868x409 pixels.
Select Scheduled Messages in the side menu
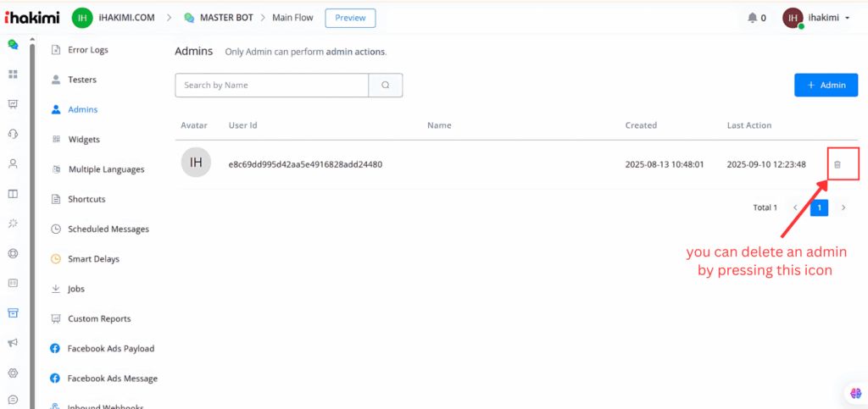click(x=108, y=229)
